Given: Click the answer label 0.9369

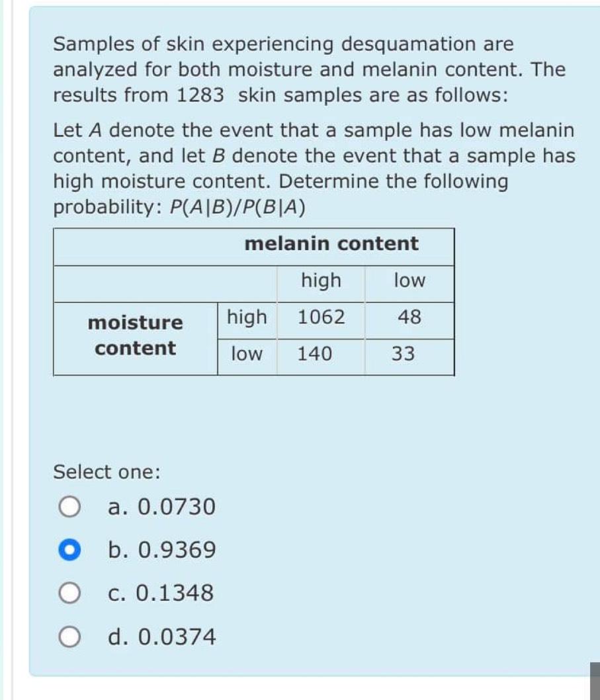Looking at the screenshot, I should click(161, 549).
